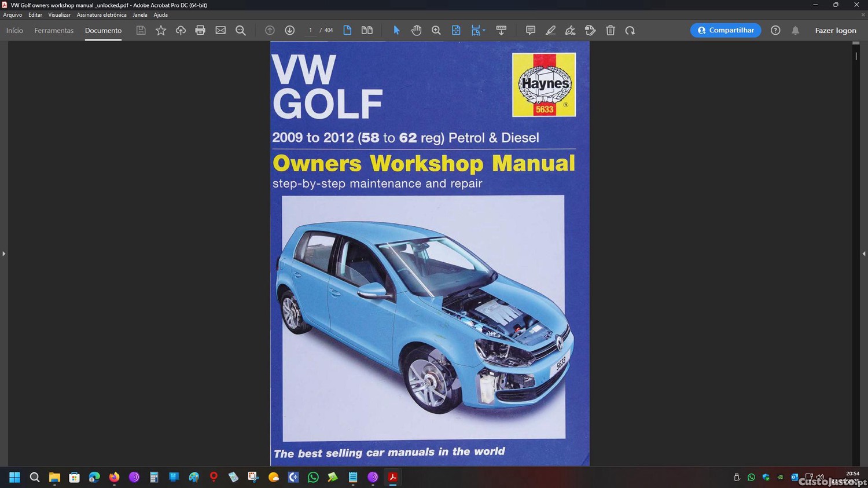Switch to the Ferramentas tab
The height and width of the screenshot is (488, 868).
[x=54, y=31]
